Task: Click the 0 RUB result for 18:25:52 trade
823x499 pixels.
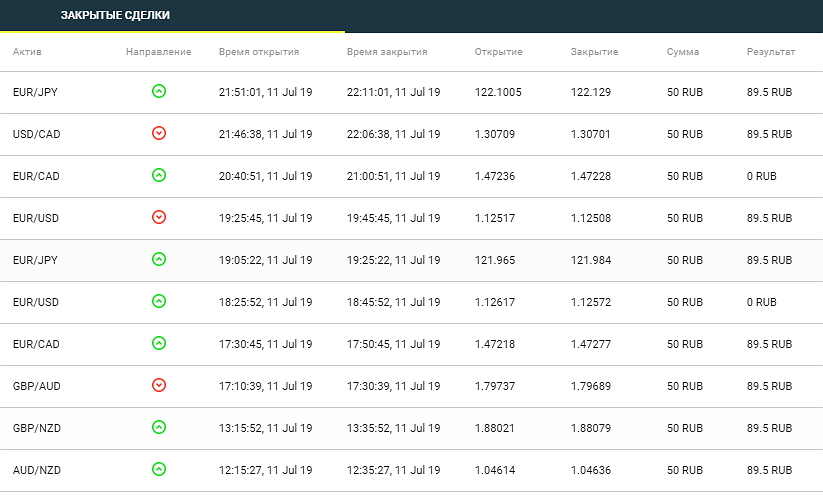Action: [762, 302]
